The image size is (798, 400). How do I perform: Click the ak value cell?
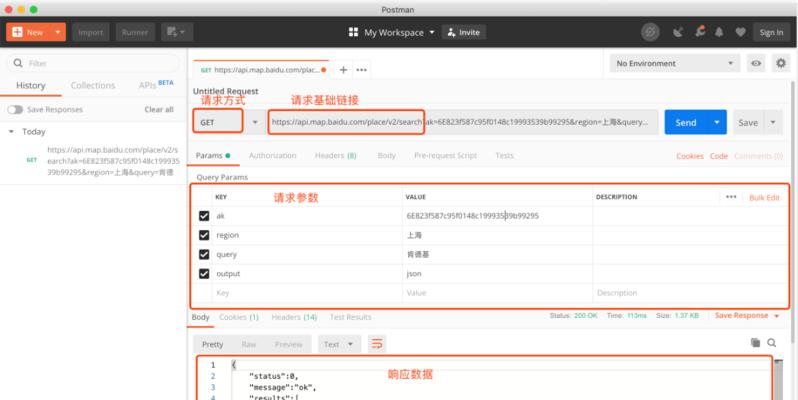[497, 216]
